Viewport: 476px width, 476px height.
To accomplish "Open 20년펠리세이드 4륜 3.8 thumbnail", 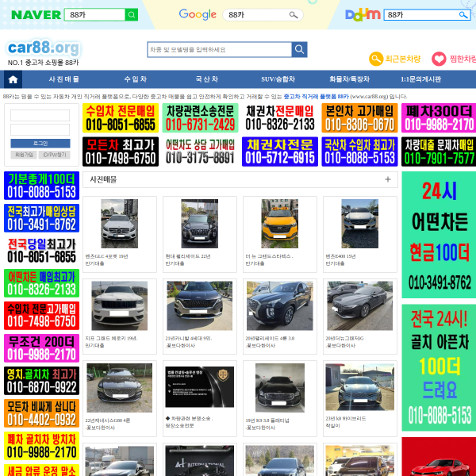I will [279, 305].
